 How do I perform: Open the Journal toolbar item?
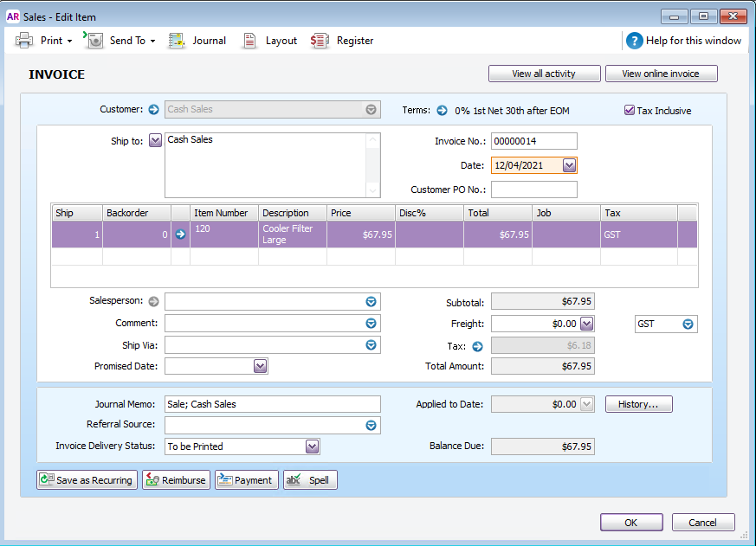pos(197,41)
